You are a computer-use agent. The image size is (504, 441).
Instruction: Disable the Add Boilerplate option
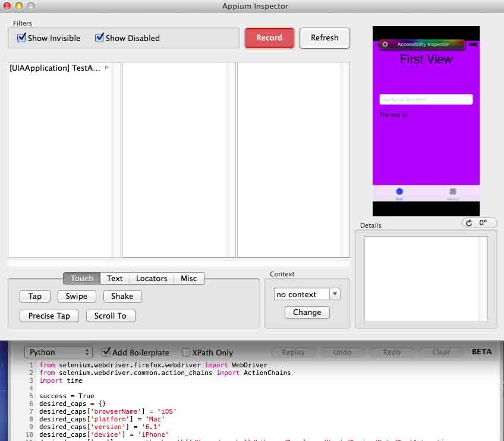tap(106, 352)
